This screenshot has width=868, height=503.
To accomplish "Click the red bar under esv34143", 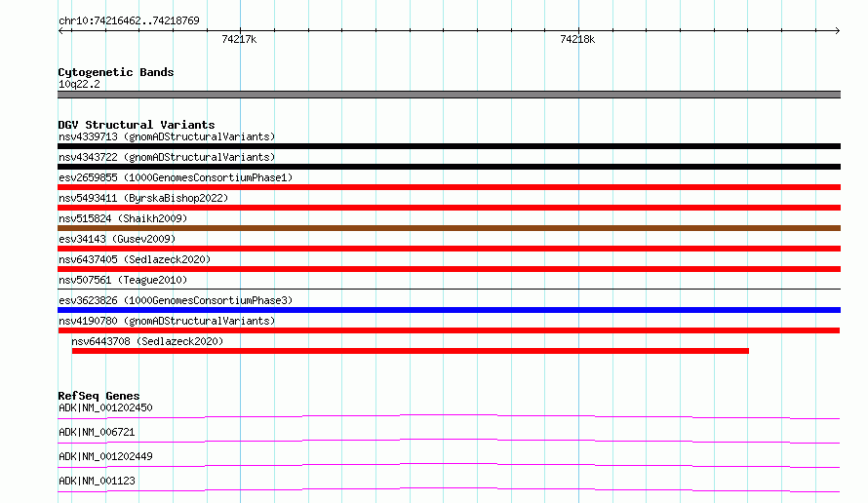I will point(449,249).
